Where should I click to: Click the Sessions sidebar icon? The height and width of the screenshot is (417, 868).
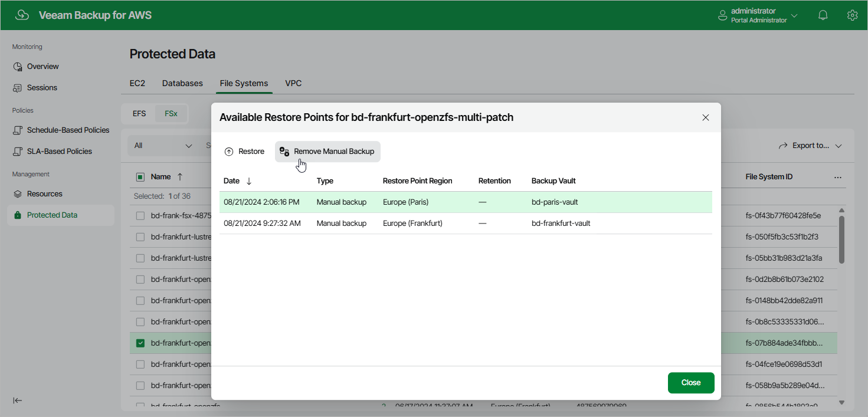click(x=18, y=88)
